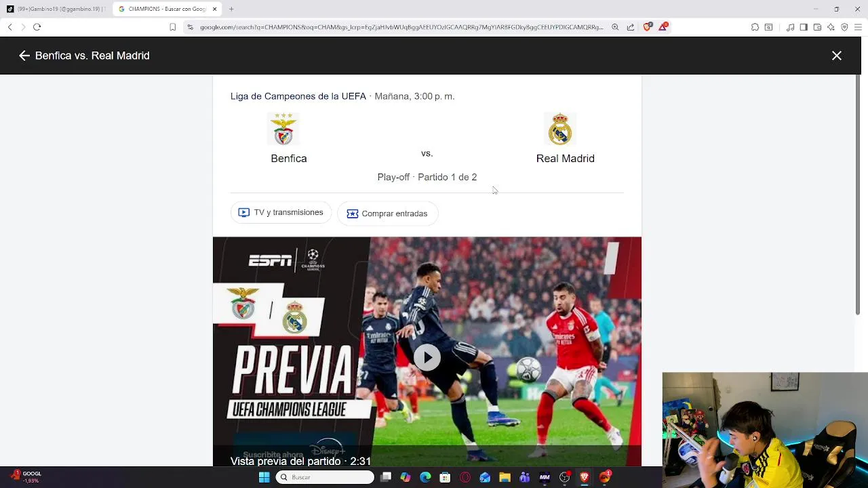Open the Windows Start menu

264,477
